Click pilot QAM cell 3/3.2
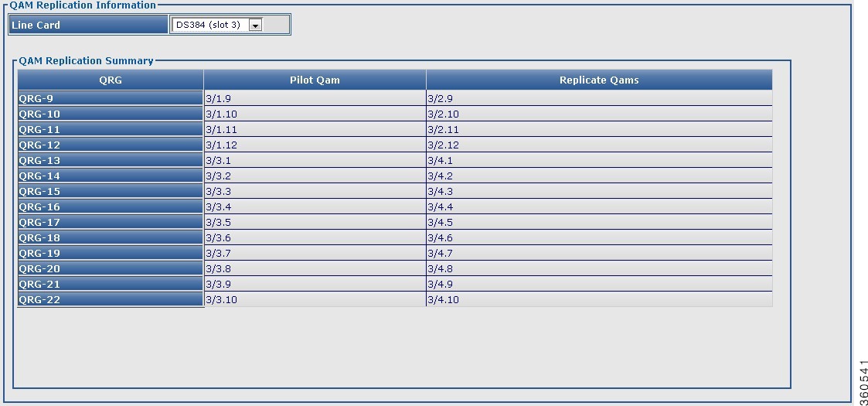The width and height of the screenshot is (868, 406). (x=315, y=176)
